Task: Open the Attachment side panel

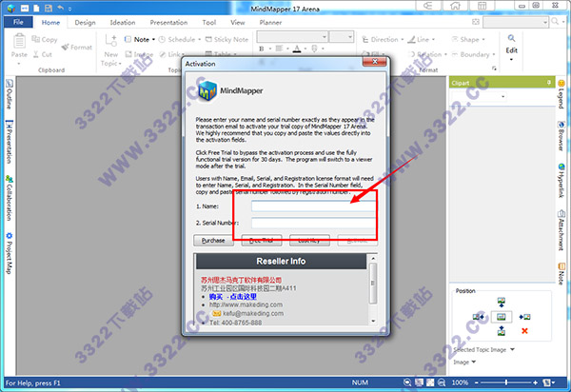Action: (561, 230)
